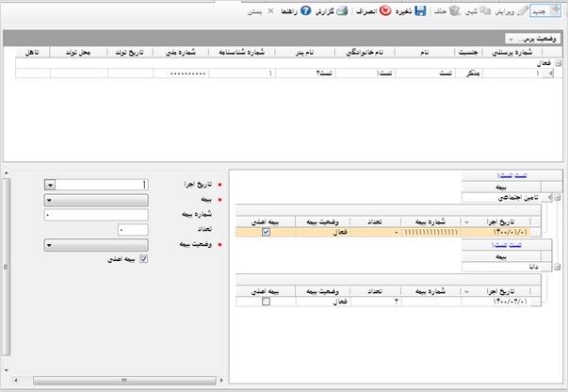Click محل تولد column header
568x392 pixels.
coord(78,52)
